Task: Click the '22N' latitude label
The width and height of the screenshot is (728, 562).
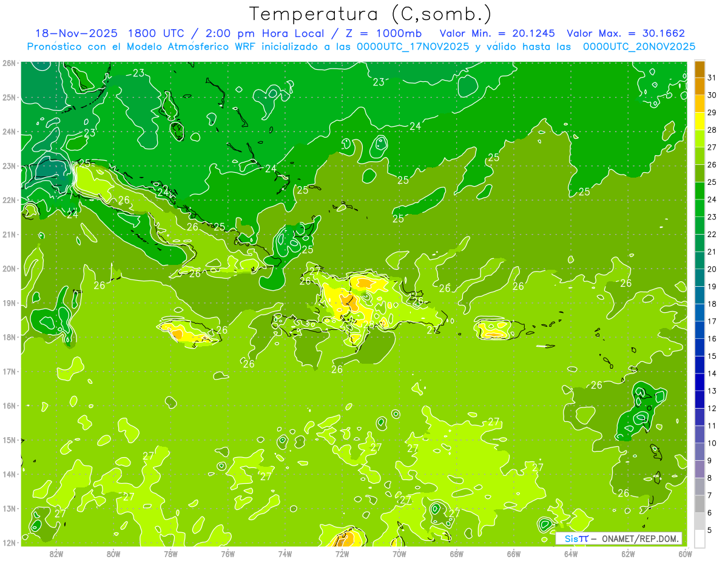Action: (x=9, y=200)
